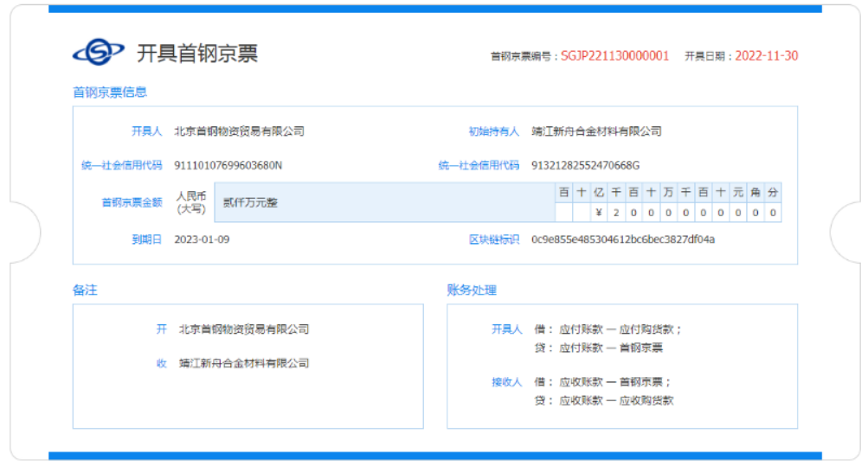Screen dimensions: 868x466
Task: Select credit code 91110107699603680N
Action: 228,165
